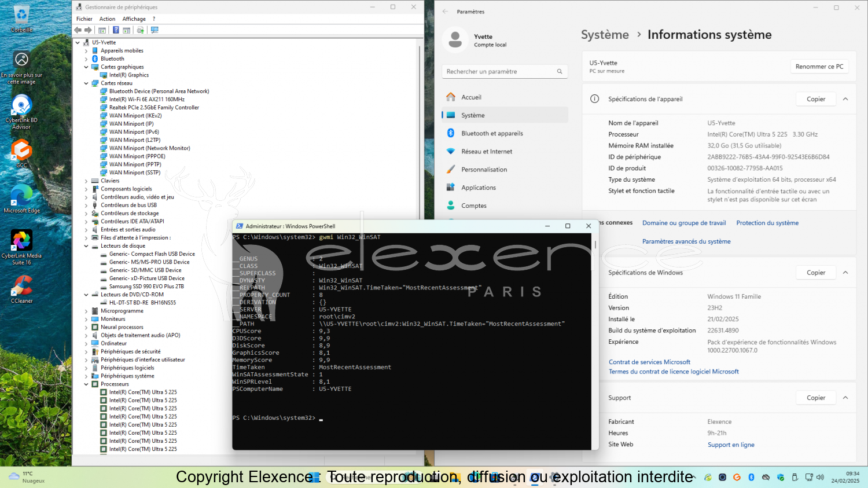Click the Windows Security shield tray icon
Screen dimensions: 868x488
[x=780, y=477]
